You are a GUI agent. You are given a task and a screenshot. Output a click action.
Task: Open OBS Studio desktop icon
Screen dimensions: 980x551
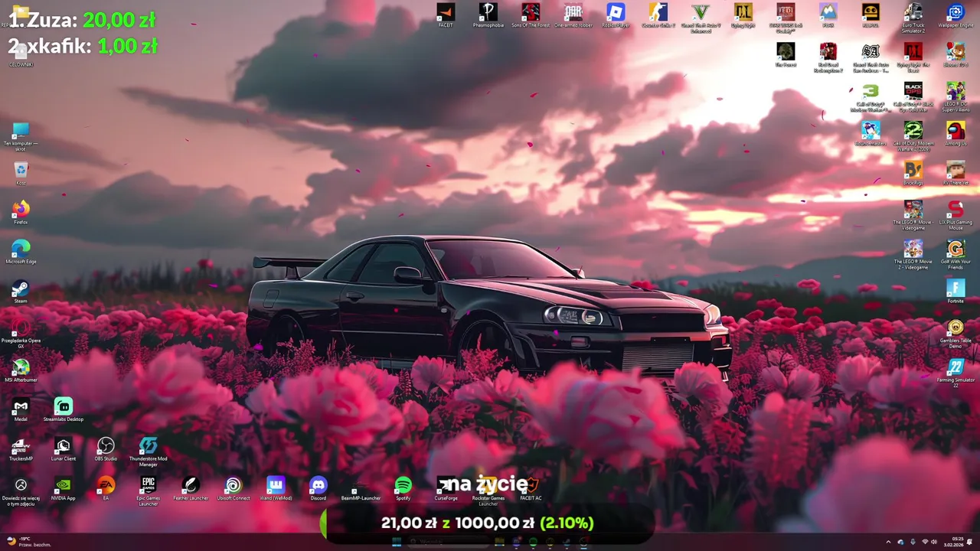[x=106, y=450]
